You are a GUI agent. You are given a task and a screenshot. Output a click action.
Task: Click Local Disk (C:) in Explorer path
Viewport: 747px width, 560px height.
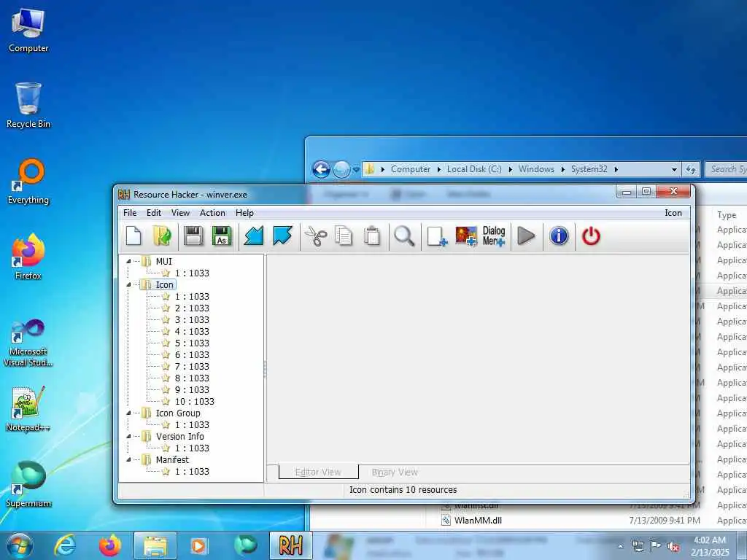pos(474,169)
